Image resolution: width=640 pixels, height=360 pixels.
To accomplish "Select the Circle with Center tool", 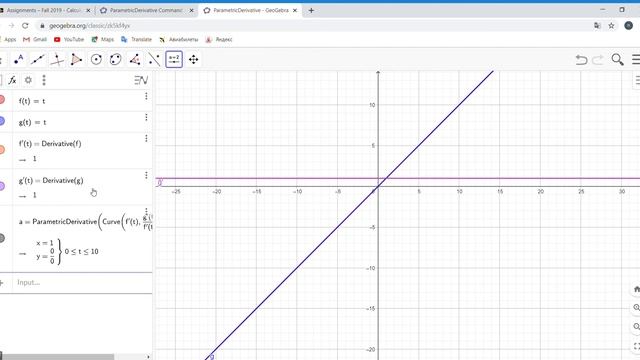I will click(x=96, y=60).
